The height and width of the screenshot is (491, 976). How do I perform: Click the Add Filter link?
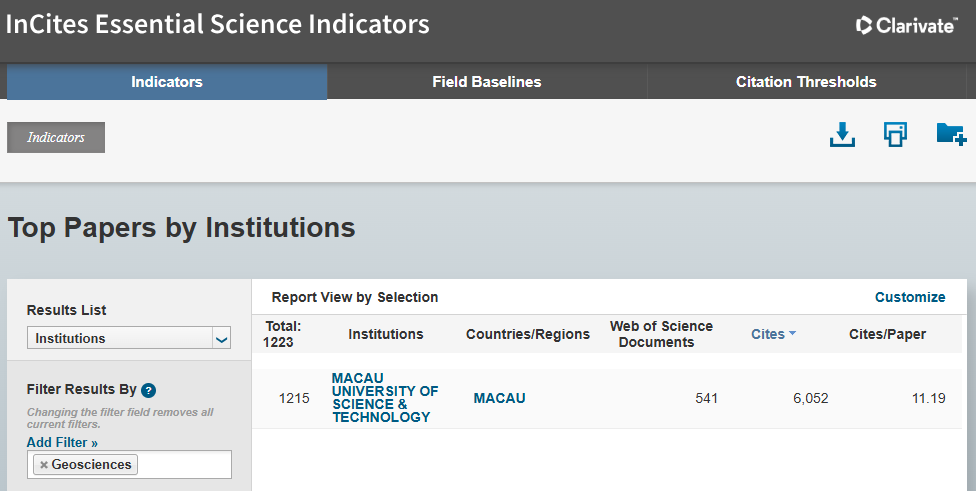pos(62,442)
